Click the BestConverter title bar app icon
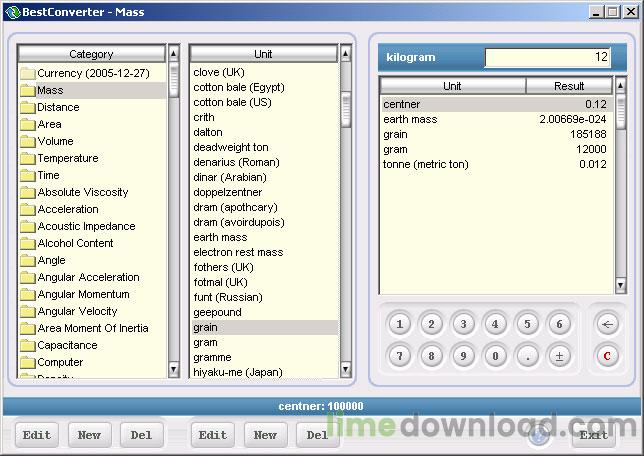The height and width of the screenshot is (456, 644). [13, 12]
